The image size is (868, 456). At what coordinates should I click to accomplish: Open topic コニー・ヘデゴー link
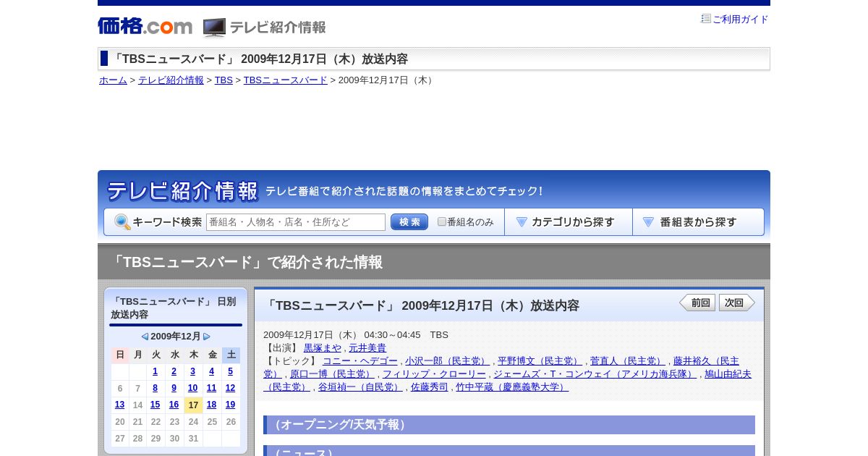coord(360,361)
